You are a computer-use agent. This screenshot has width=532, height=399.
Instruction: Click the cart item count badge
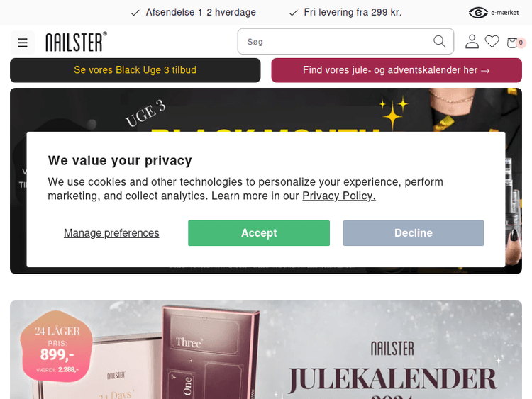point(521,43)
